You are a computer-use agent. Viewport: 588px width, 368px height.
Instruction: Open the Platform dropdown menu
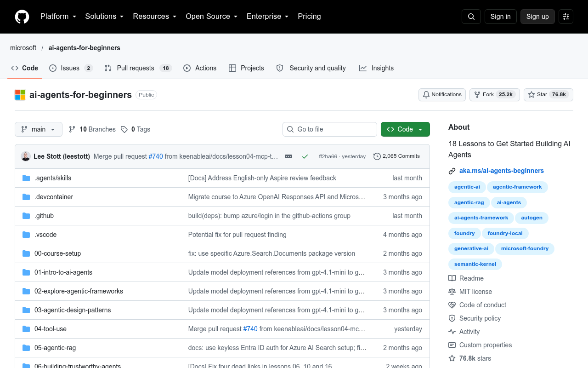(x=58, y=17)
